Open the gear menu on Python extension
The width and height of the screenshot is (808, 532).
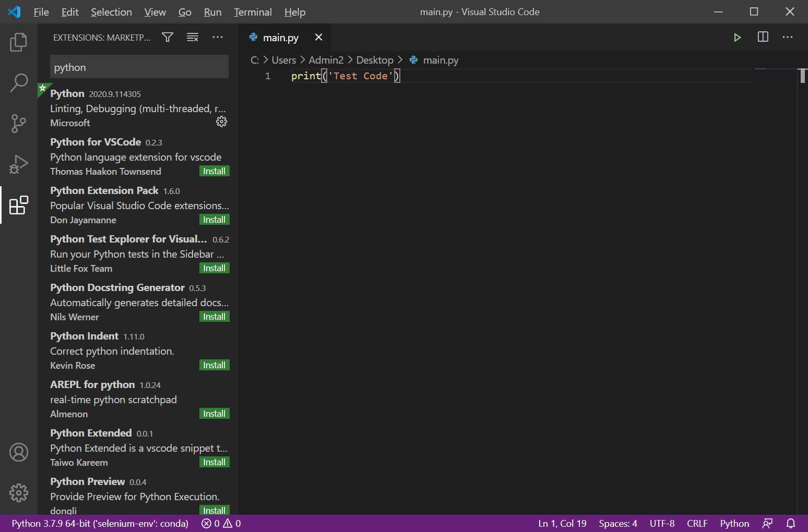(x=221, y=122)
